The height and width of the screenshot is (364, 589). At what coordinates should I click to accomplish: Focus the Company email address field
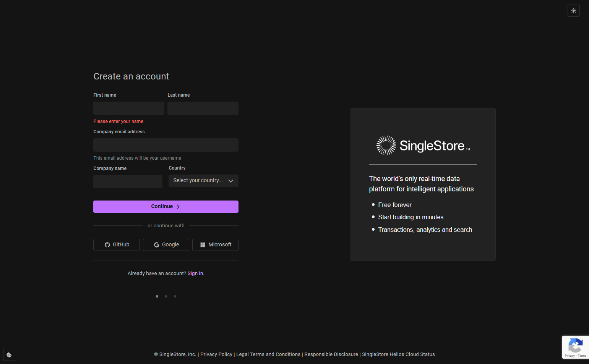166,145
